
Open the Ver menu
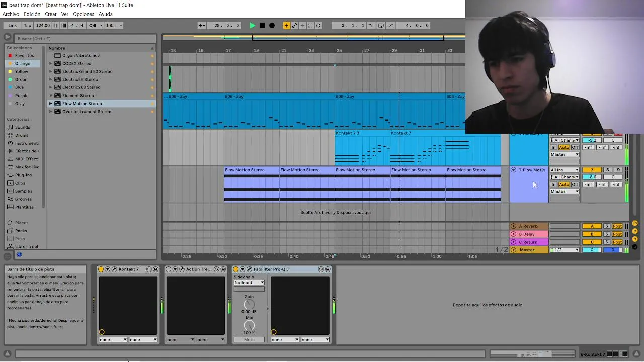(x=65, y=14)
